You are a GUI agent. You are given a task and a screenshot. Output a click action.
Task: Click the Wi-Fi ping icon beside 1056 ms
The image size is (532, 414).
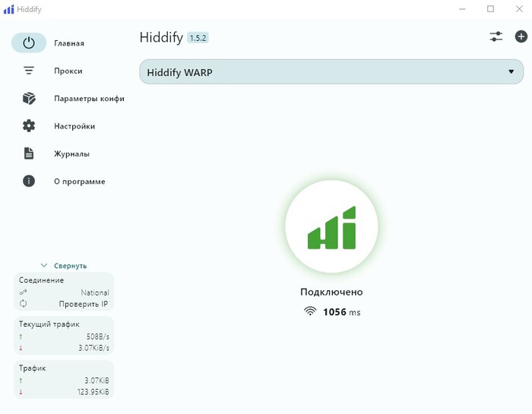pos(310,311)
